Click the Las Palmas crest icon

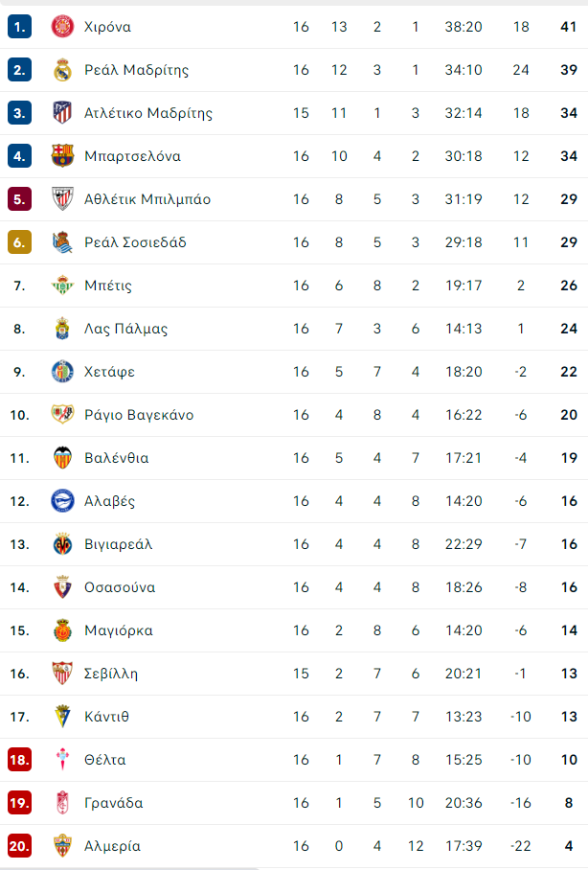(62, 329)
